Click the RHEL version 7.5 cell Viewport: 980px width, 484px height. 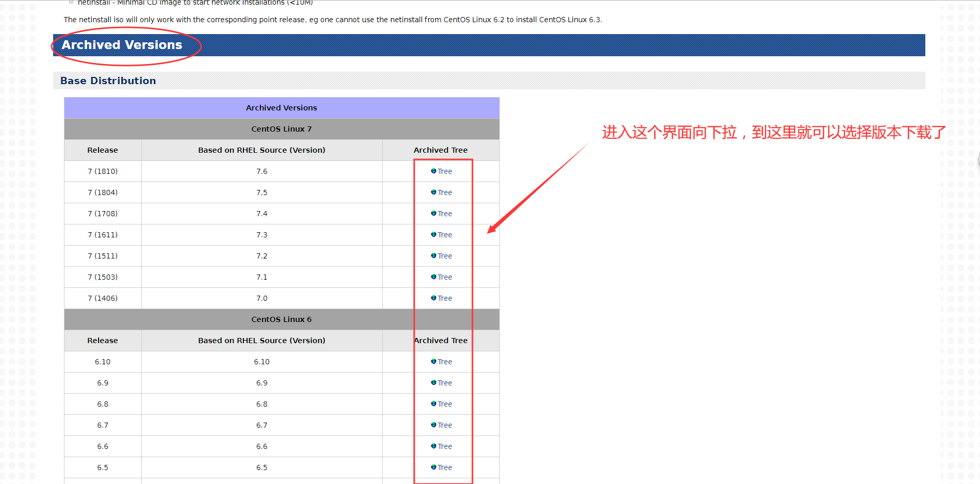point(262,192)
